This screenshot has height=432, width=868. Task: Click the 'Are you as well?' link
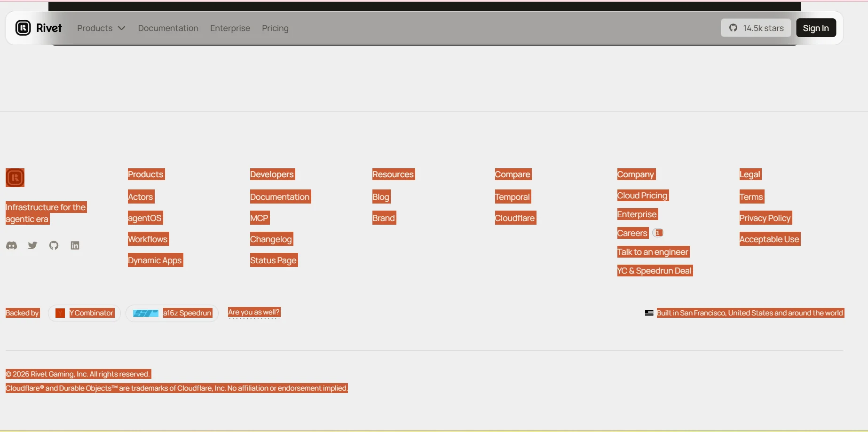(x=254, y=312)
